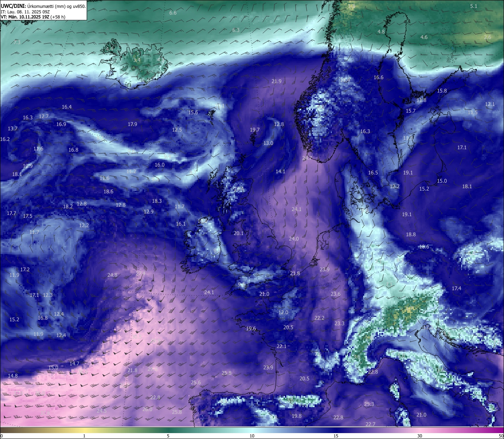Click the 17.2 value in the western Atlantic

click(25, 270)
